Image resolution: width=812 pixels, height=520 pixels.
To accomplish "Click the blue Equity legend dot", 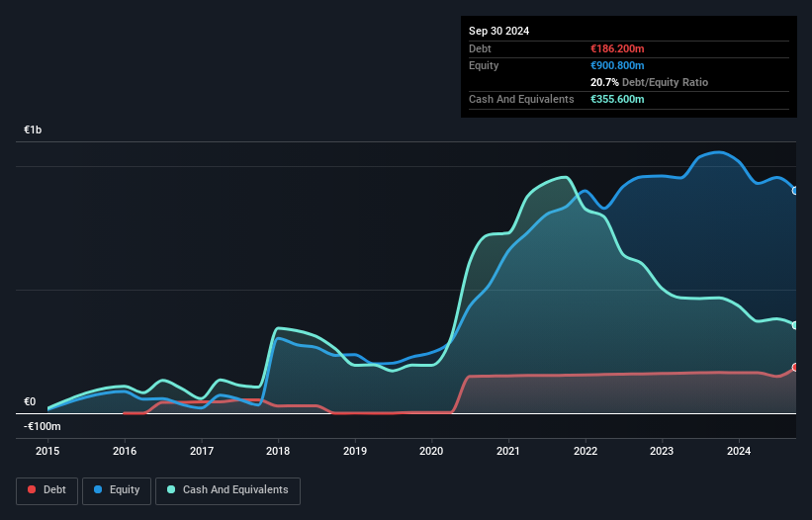I will point(98,489).
